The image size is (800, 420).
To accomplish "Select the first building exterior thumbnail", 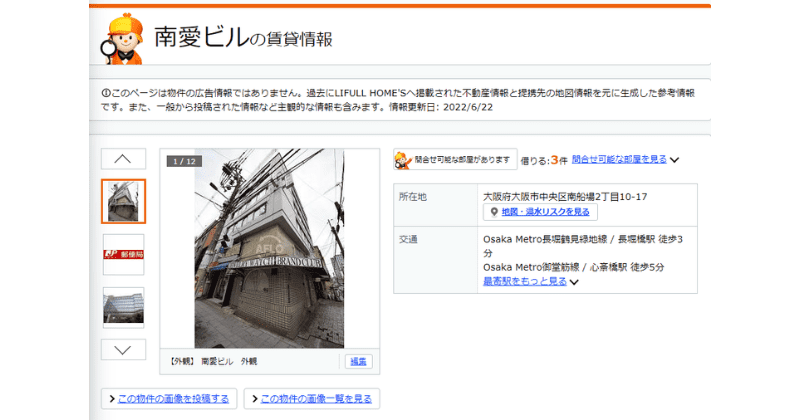I will point(123,201).
